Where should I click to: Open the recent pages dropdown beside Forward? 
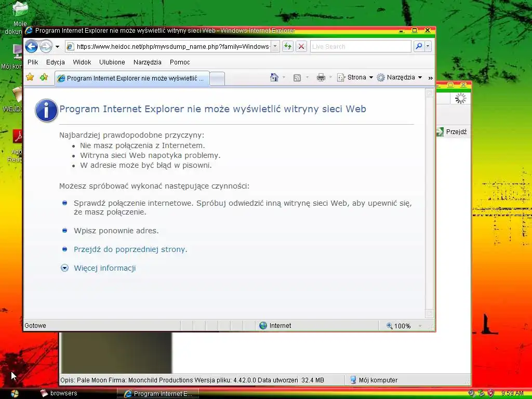coord(57,46)
